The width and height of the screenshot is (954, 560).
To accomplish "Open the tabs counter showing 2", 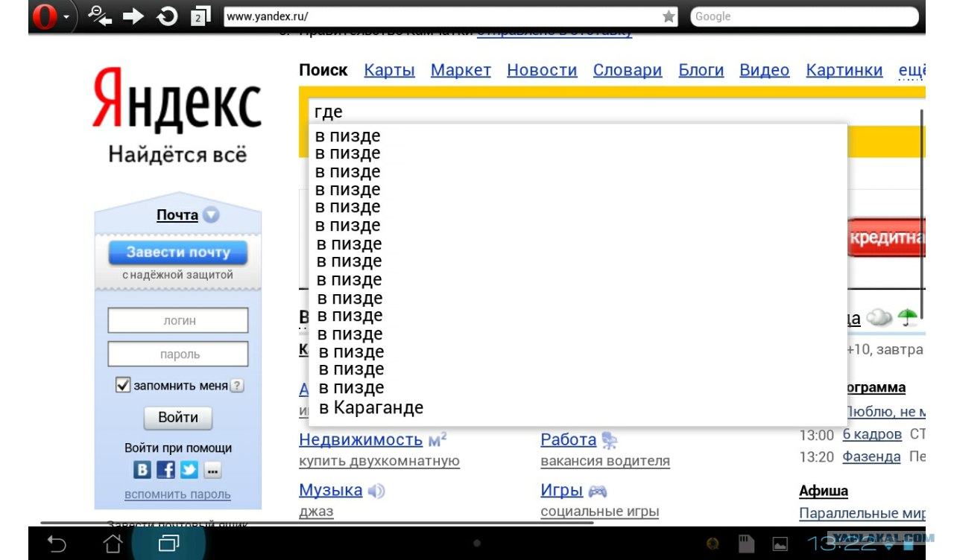I will point(199,16).
